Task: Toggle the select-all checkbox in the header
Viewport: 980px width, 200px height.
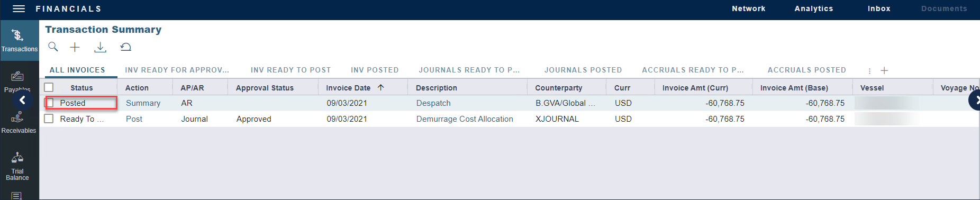Action: (x=49, y=87)
